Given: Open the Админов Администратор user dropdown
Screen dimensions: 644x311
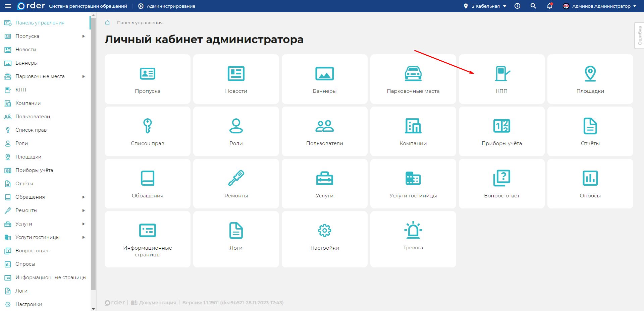Looking at the screenshot, I should (600, 6).
